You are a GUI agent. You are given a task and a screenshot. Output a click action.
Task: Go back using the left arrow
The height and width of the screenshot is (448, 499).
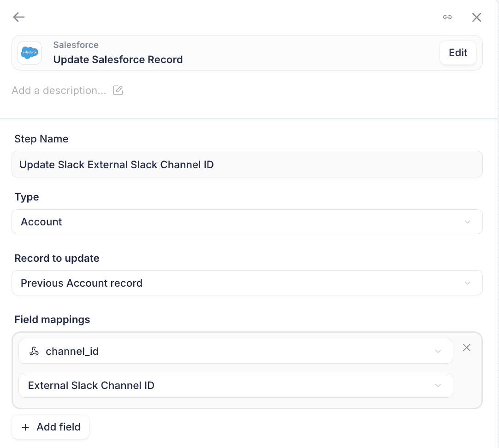click(x=19, y=18)
